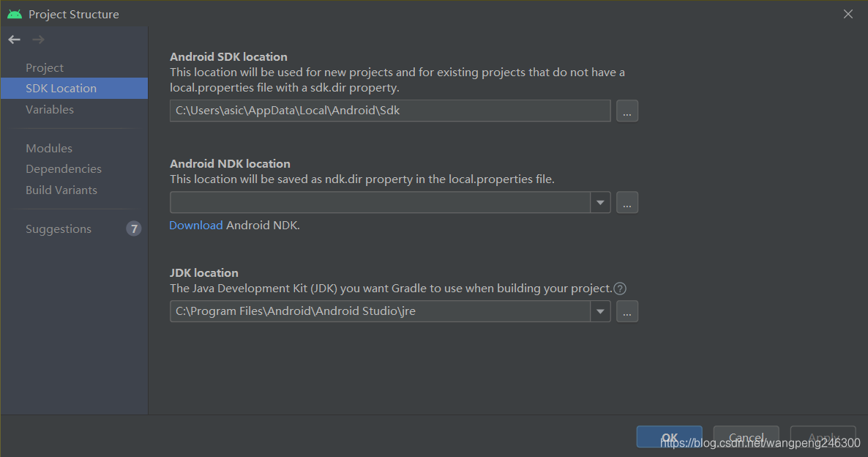Open the Android NDK location dropdown arrow
868x457 pixels.
pos(600,202)
